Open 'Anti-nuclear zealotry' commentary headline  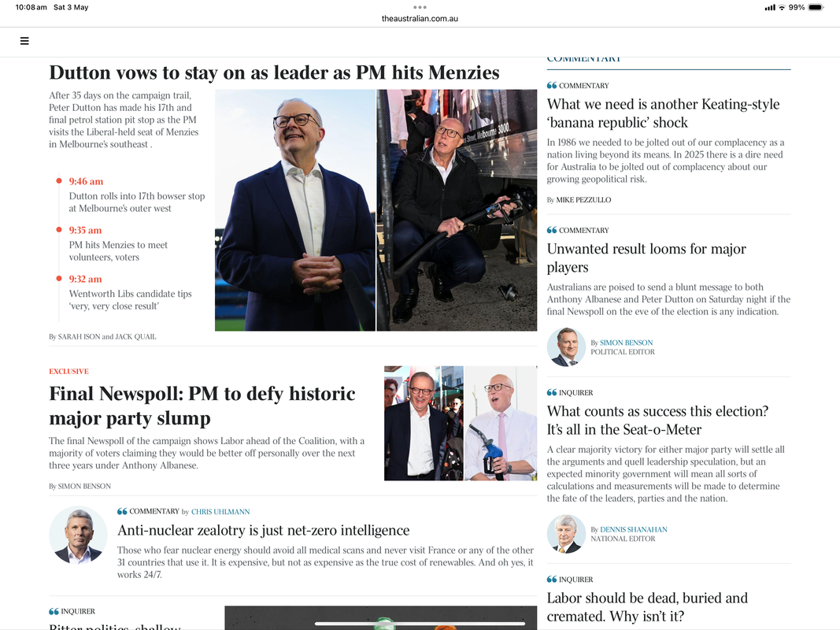point(264,530)
